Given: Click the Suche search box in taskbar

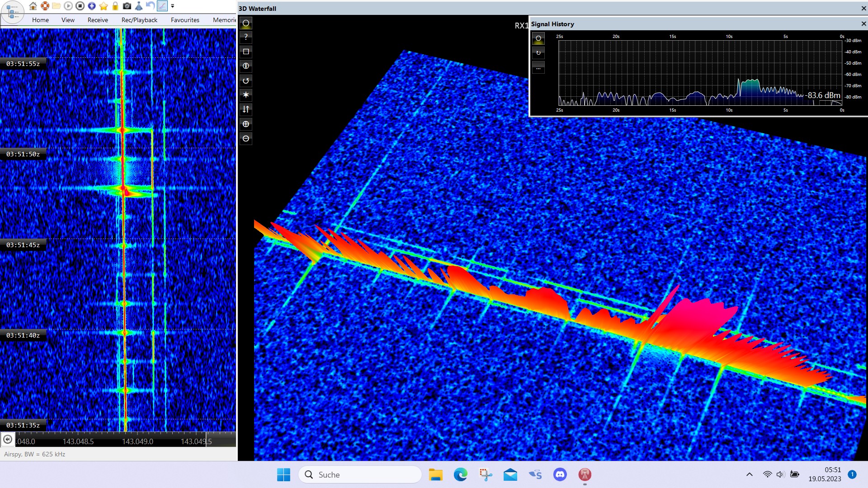Looking at the screenshot, I should pos(360,474).
